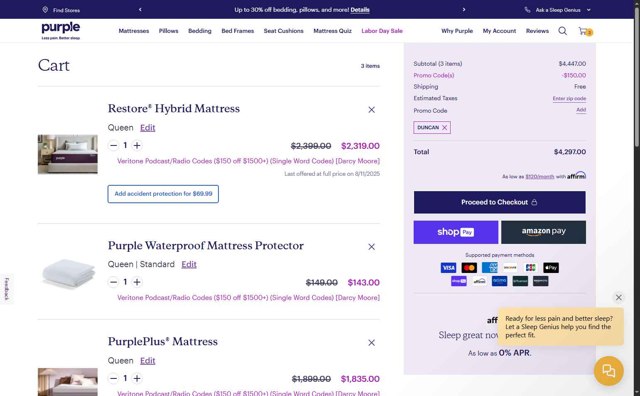Click the Purple logo
This screenshot has height=396, width=640.
pyautogui.click(x=60, y=31)
